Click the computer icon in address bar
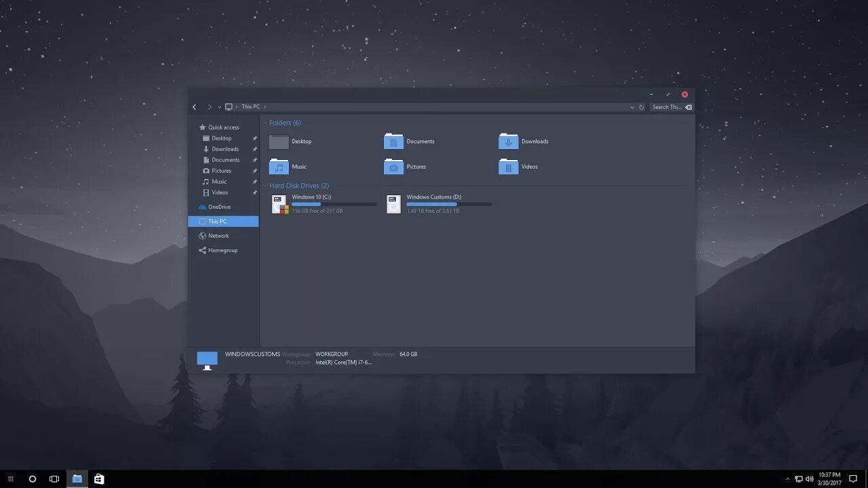The image size is (868, 488). coord(229,106)
